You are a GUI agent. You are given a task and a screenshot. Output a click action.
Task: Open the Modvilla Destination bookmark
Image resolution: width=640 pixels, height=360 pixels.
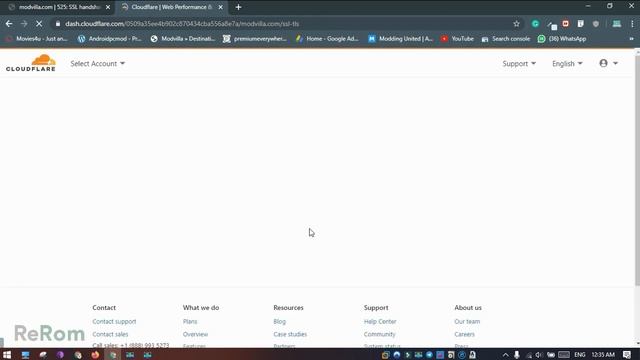pyautogui.click(x=183, y=39)
